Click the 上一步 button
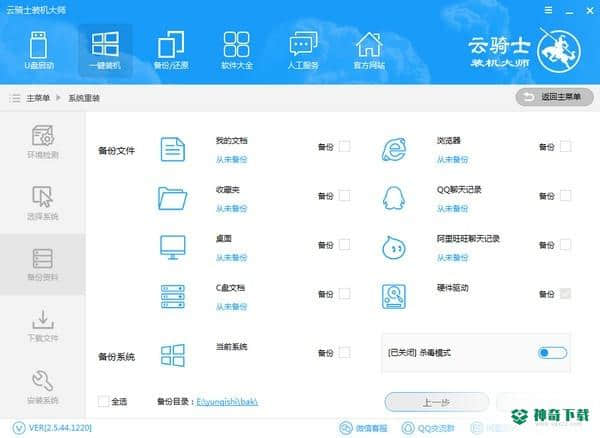The height and width of the screenshot is (438, 600). tap(437, 402)
